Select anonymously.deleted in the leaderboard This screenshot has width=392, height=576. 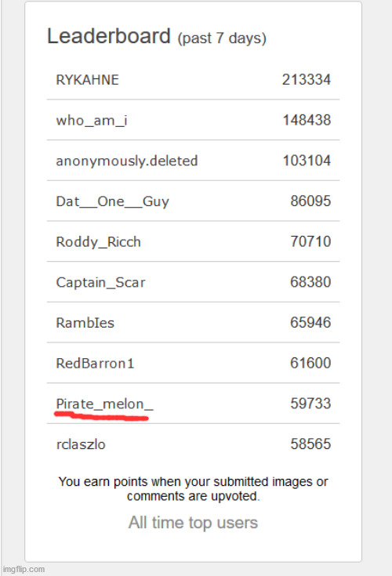(127, 161)
